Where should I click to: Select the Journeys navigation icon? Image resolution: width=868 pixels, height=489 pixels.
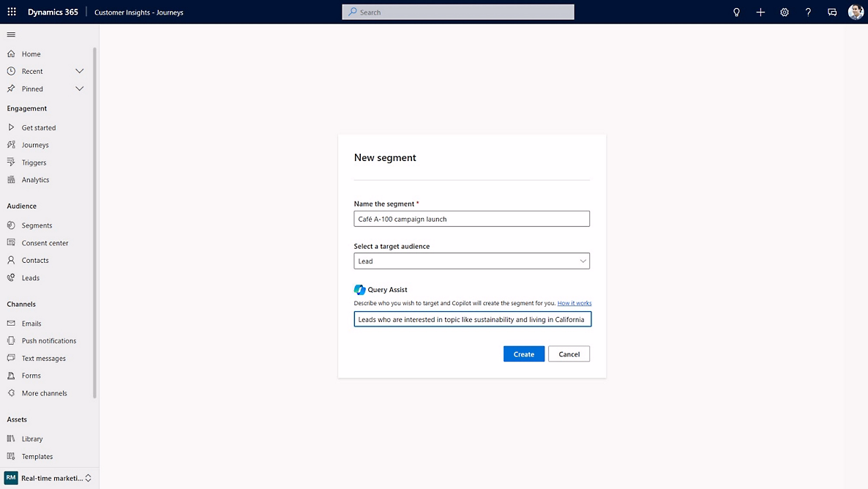coord(12,144)
